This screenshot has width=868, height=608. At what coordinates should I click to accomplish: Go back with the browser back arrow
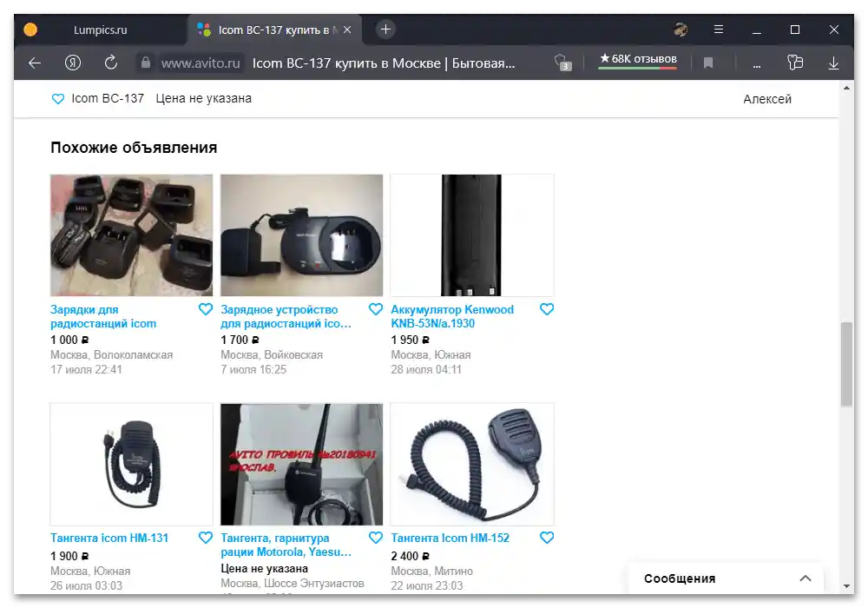[x=35, y=63]
